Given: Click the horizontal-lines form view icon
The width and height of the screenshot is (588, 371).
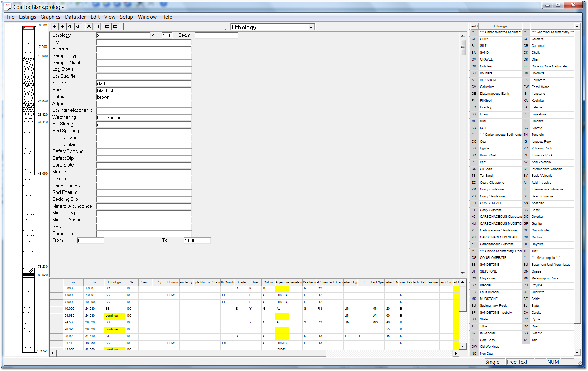Looking at the screenshot, I should pos(107,27).
